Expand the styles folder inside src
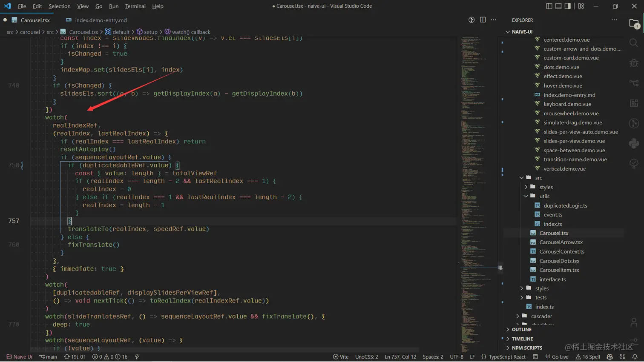Image resolution: width=644 pixels, height=362 pixels. pyautogui.click(x=526, y=187)
